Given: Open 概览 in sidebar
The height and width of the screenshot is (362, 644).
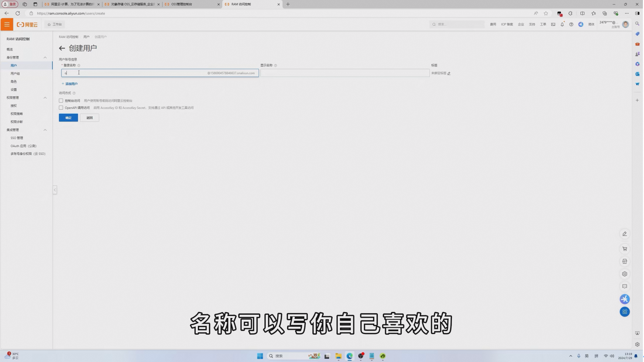Looking at the screenshot, I should pyautogui.click(x=10, y=49).
